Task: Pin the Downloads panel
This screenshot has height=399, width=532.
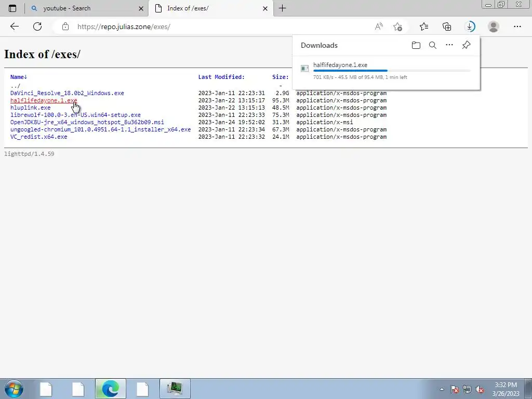Action: click(x=466, y=45)
